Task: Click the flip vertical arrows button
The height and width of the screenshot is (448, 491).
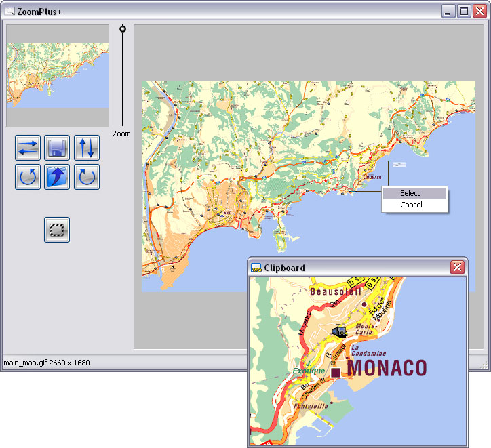Action: click(87, 147)
